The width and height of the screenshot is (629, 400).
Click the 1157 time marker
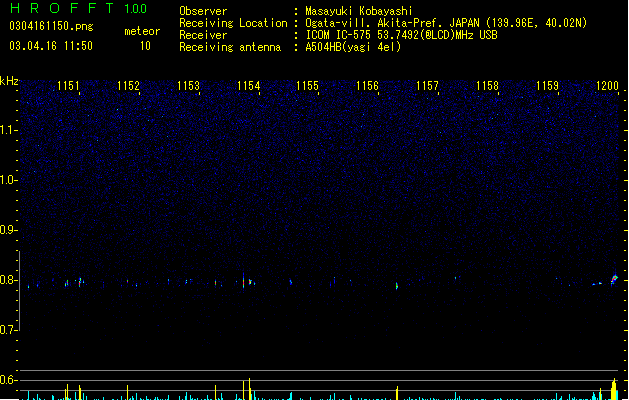[427, 85]
